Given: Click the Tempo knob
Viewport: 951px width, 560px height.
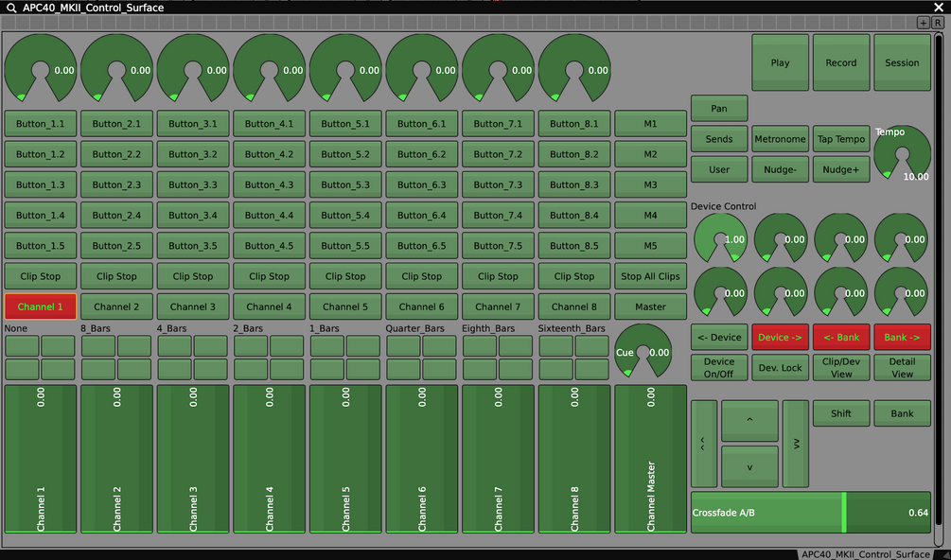Looking at the screenshot, I should click(x=902, y=154).
